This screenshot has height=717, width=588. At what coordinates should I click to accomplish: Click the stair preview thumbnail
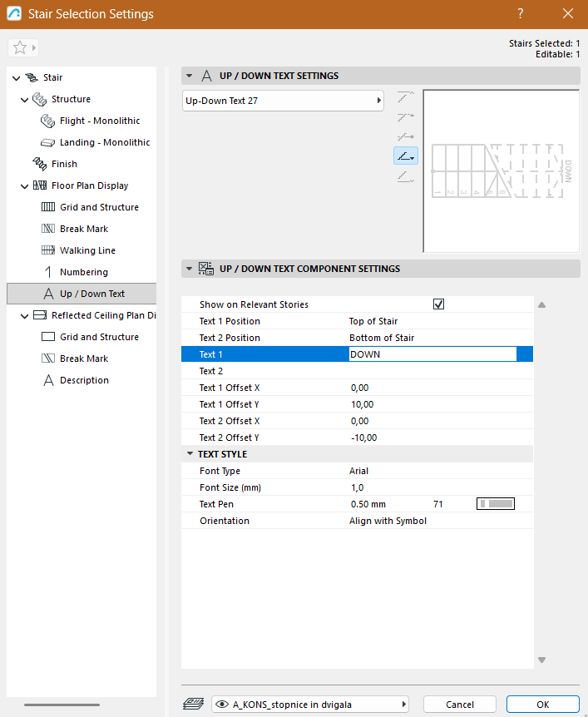tap(502, 171)
